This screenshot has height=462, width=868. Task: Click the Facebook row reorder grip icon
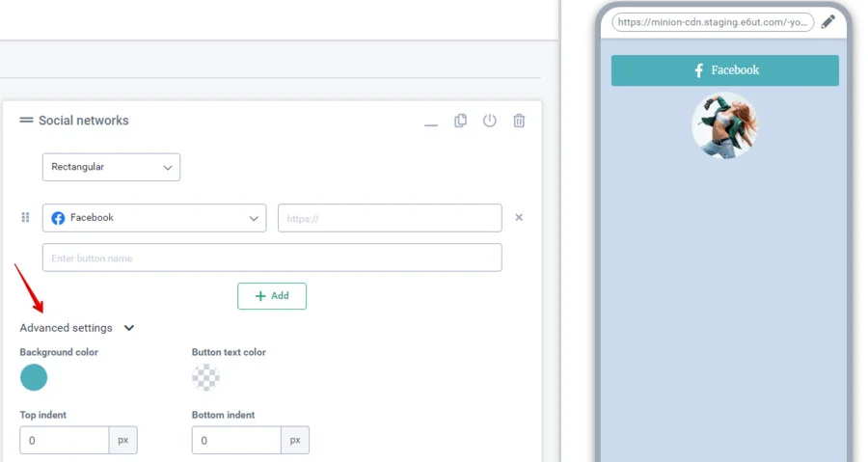[26, 218]
